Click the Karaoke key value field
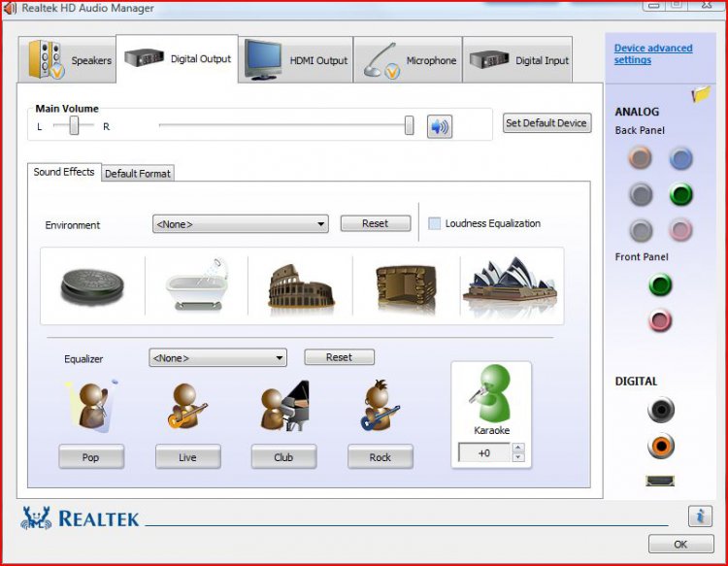Screen dimensions: 728x566 tap(484, 452)
